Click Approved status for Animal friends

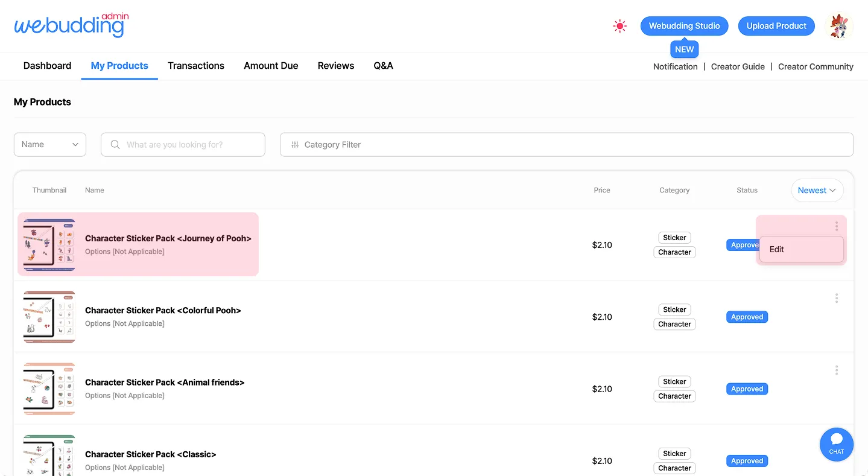747,389
